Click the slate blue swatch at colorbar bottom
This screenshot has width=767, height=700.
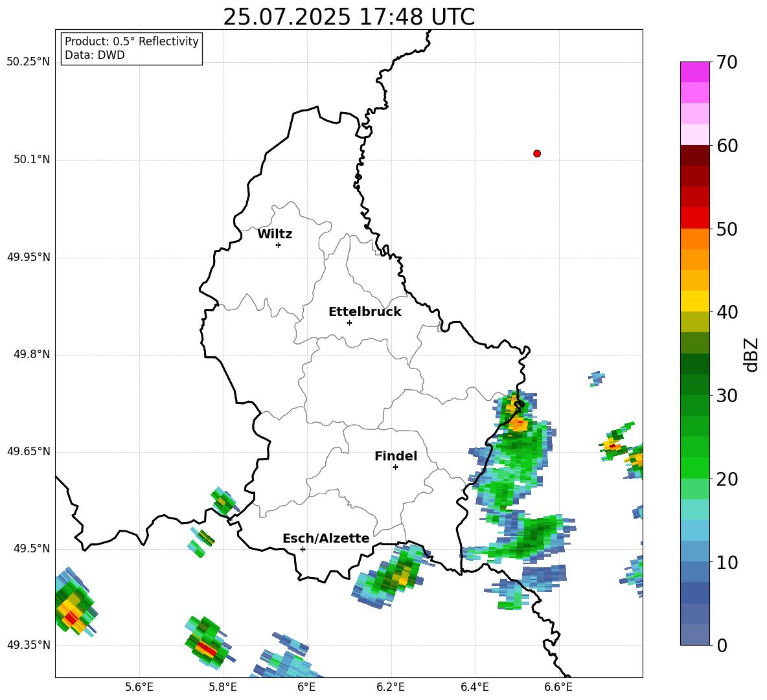pos(694,635)
